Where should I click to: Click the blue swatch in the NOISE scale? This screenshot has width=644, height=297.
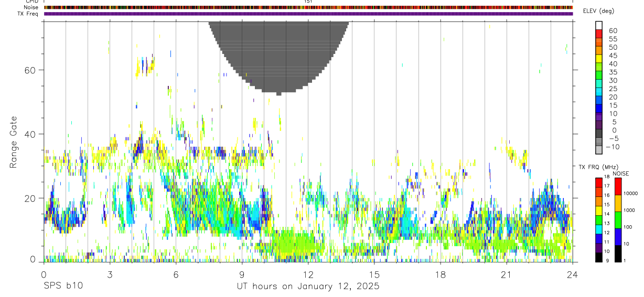[618, 237]
